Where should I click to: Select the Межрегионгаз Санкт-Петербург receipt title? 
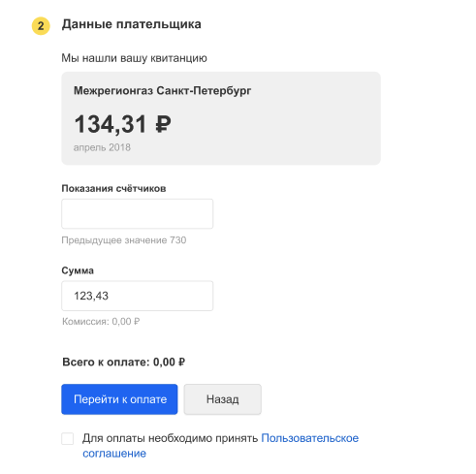[x=162, y=90]
